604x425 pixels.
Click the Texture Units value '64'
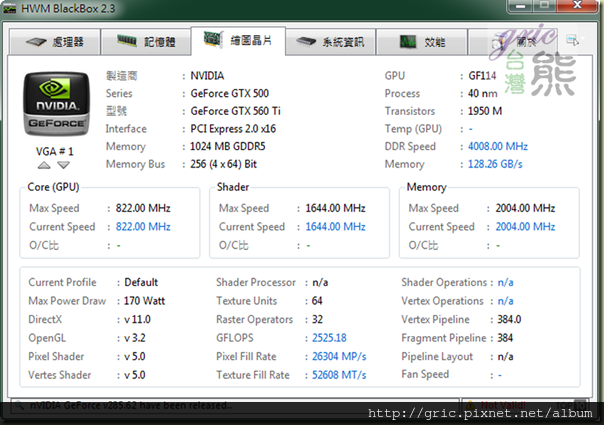click(x=317, y=301)
